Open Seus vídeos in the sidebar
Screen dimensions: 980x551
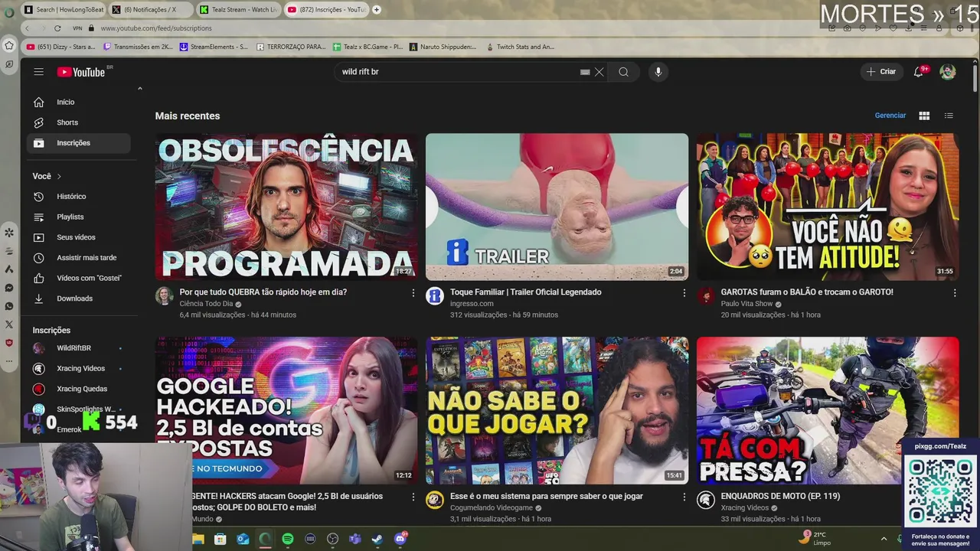(78, 237)
